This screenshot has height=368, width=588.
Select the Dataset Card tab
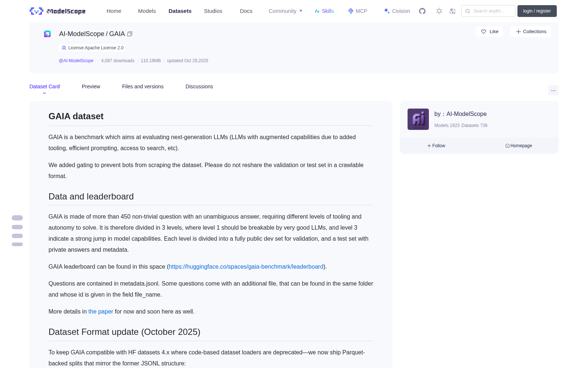[44, 86]
